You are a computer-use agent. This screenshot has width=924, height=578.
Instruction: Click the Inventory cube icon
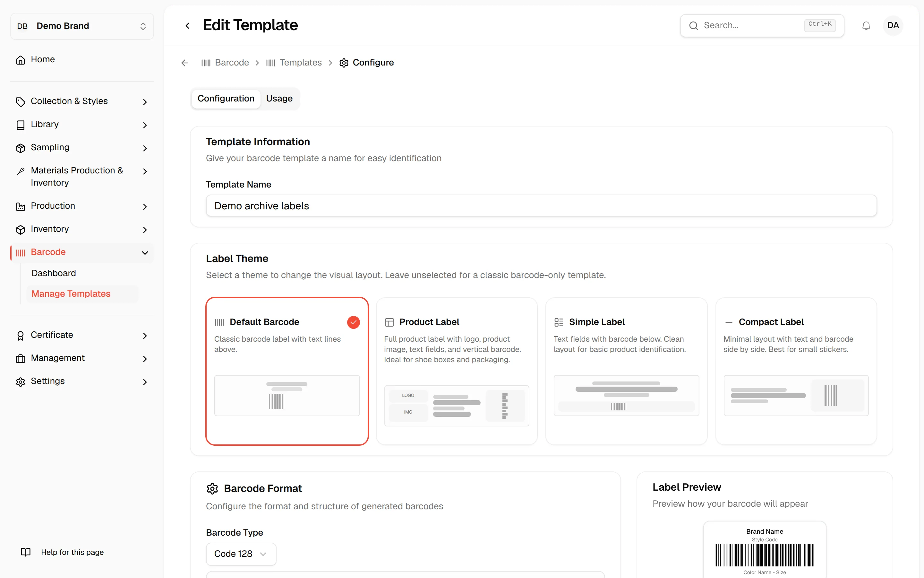point(21,230)
